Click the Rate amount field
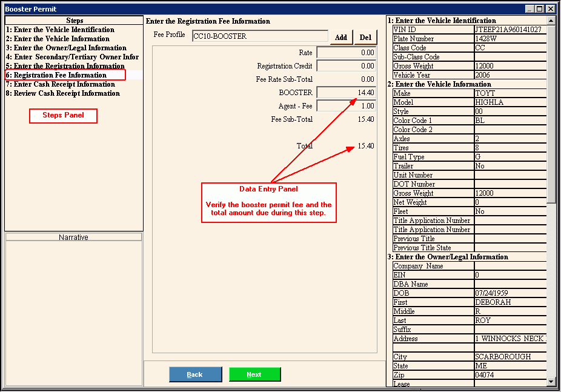The width and height of the screenshot is (561, 392). coord(346,53)
